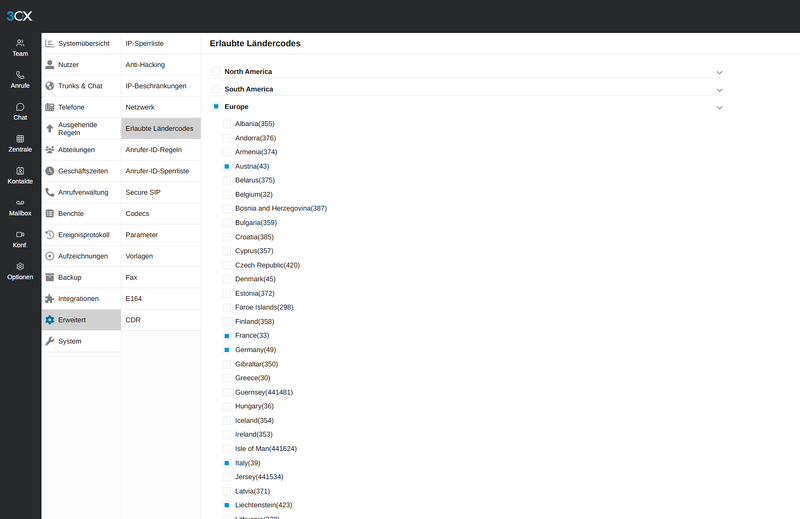Click the System wrench icon
This screenshot has height=519, width=800.
(49, 341)
